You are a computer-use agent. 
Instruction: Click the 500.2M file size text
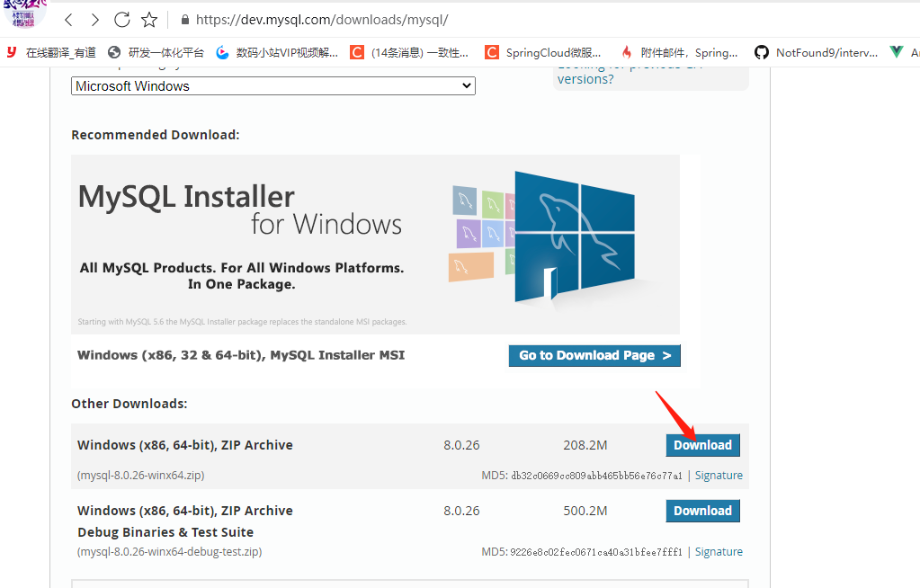585,511
